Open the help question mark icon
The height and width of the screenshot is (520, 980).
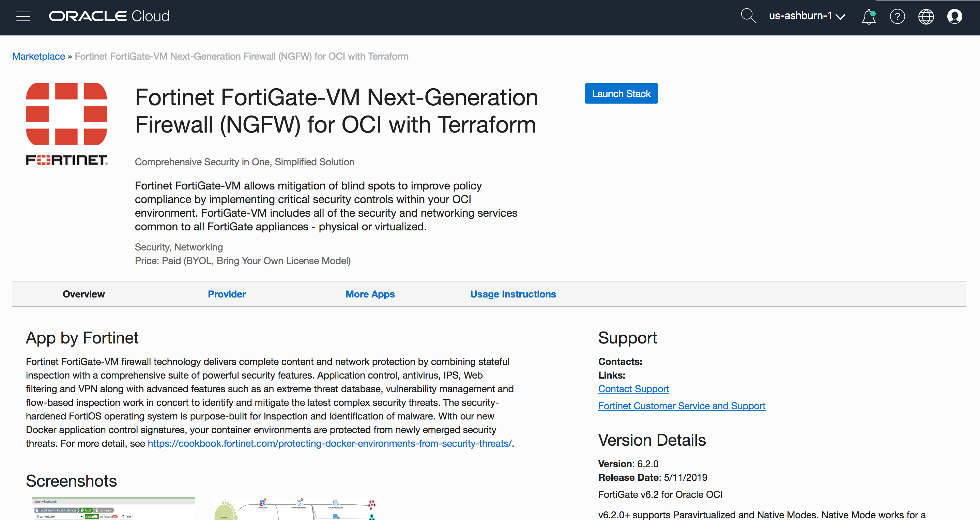pyautogui.click(x=897, y=17)
